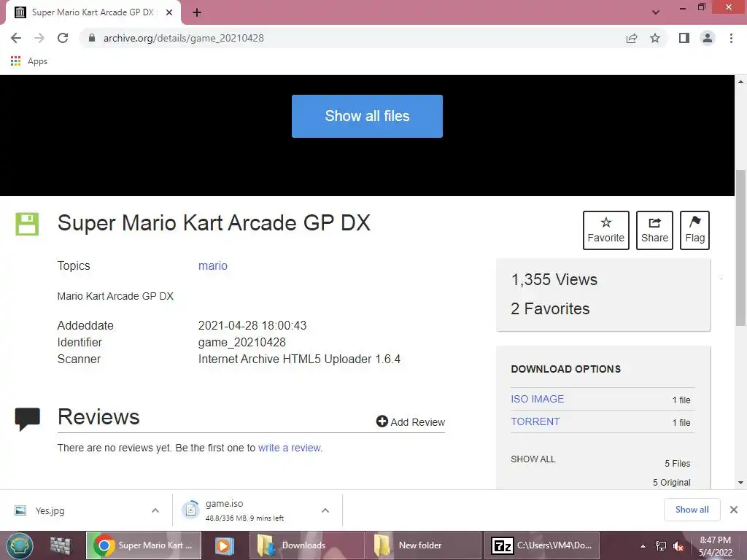This screenshot has width=747, height=560.
Task: Download the ISO IMAGE file
Action: point(538,399)
